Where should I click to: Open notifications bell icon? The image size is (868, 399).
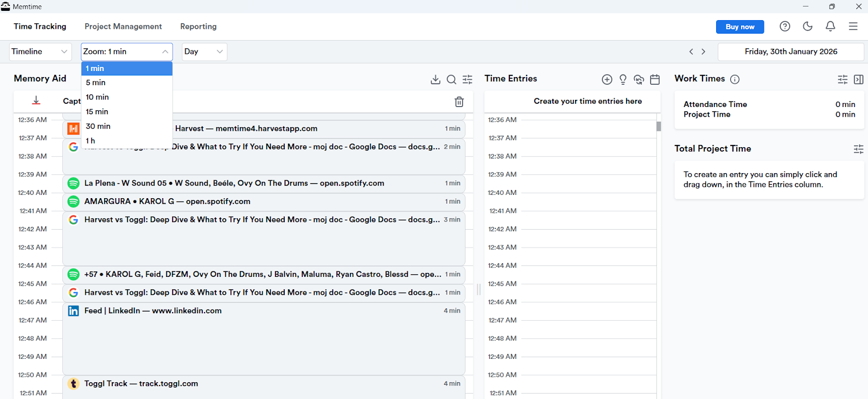click(x=830, y=26)
